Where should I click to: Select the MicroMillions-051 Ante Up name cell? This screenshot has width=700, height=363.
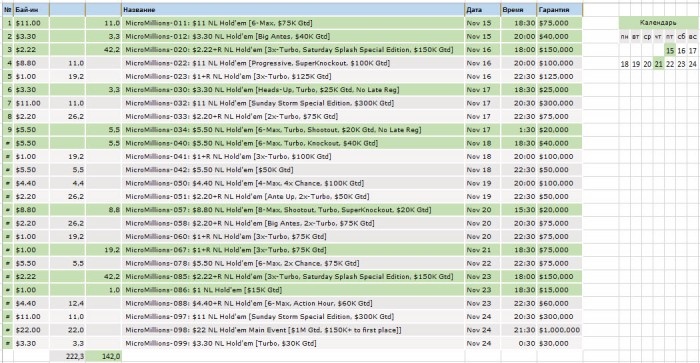(293, 196)
